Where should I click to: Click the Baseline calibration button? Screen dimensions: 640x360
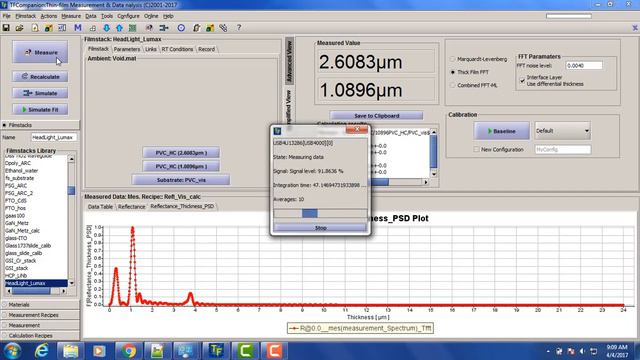(502, 131)
